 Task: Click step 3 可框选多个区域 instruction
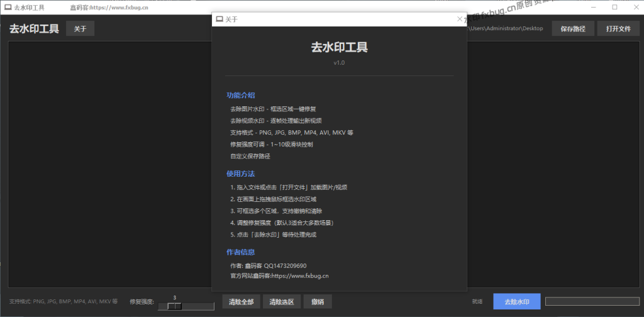pos(276,211)
